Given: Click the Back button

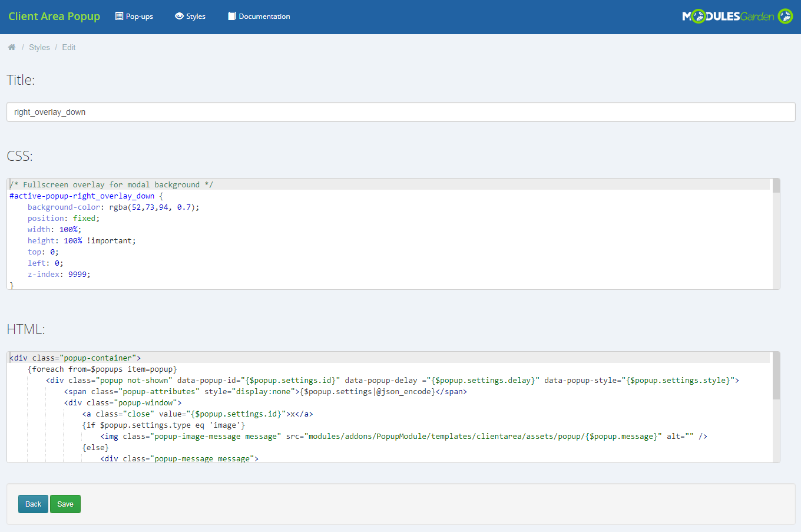Looking at the screenshot, I should 33,504.
